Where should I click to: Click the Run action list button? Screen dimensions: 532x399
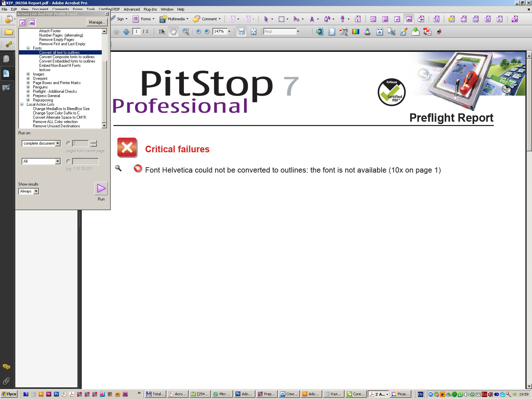click(x=101, y=189)
